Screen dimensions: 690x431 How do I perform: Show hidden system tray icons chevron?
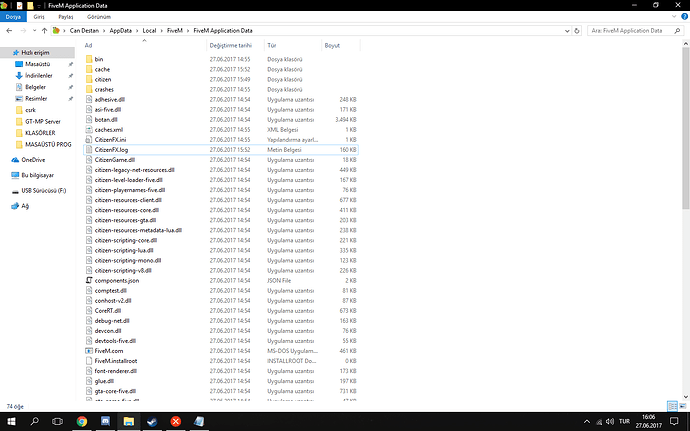(587, 422)
